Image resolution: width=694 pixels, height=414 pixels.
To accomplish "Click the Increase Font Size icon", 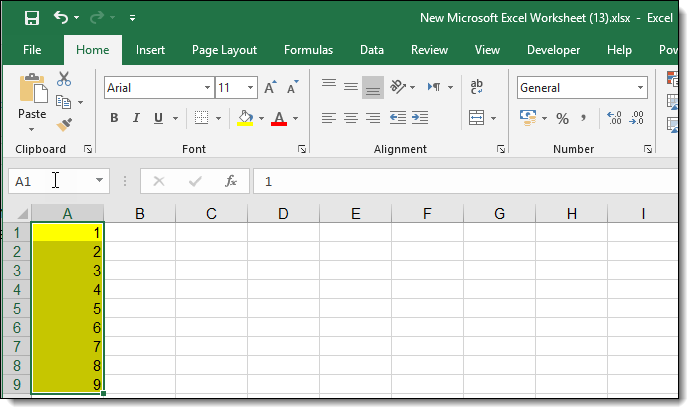I will click(x=270, y=88).
